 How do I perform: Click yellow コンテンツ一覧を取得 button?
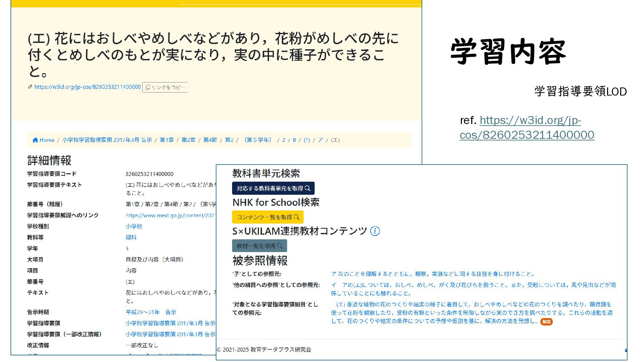pos(268,217)
